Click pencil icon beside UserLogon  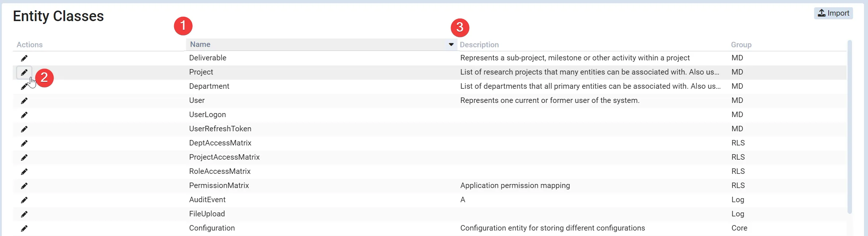pos(24,115)
